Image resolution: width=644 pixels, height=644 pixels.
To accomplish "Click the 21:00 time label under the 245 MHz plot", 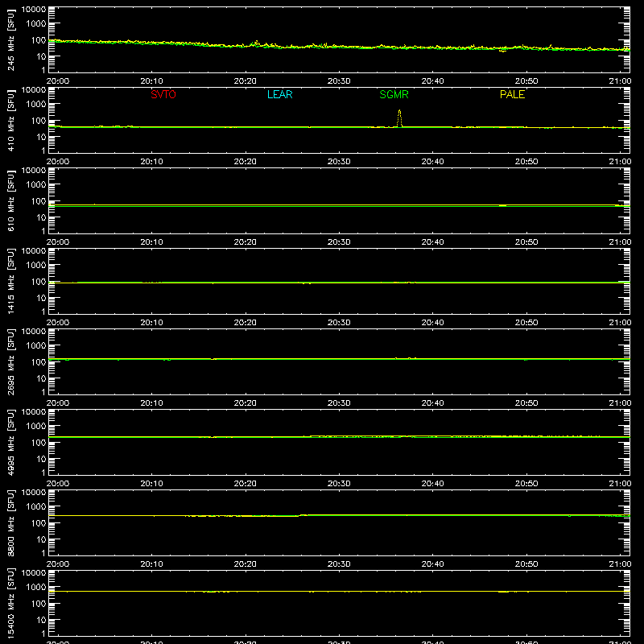I will click(x=620, y=81).
